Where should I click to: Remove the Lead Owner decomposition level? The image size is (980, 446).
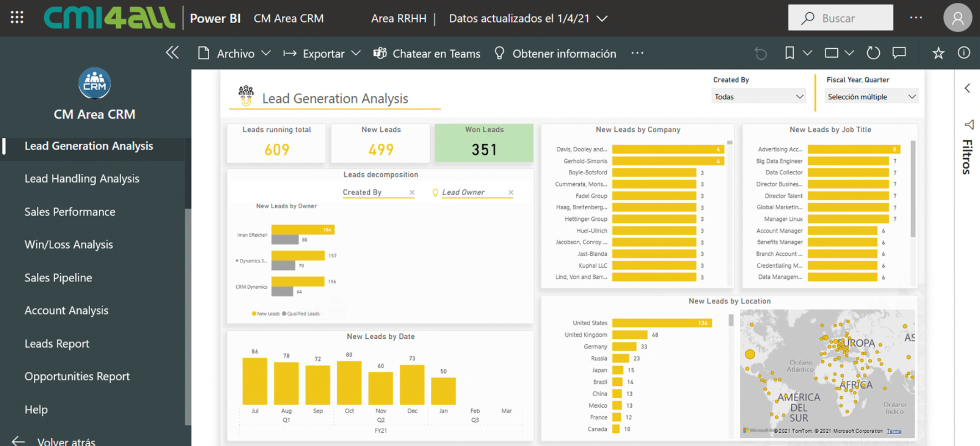tap(511, 192)
